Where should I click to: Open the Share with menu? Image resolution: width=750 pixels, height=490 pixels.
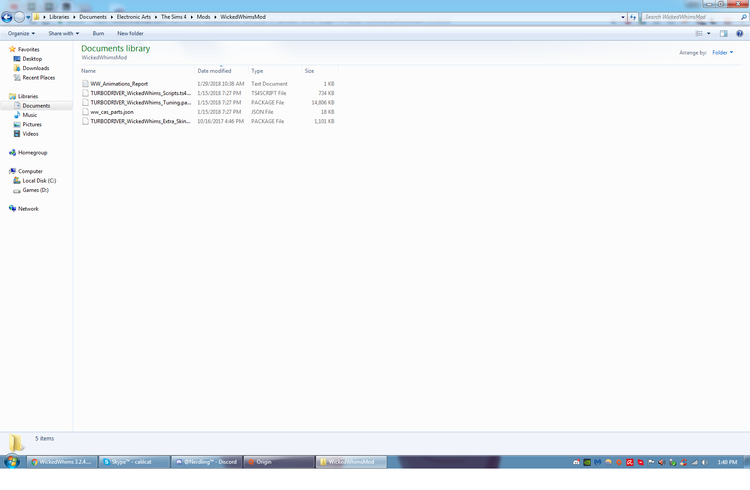[64, 33]
